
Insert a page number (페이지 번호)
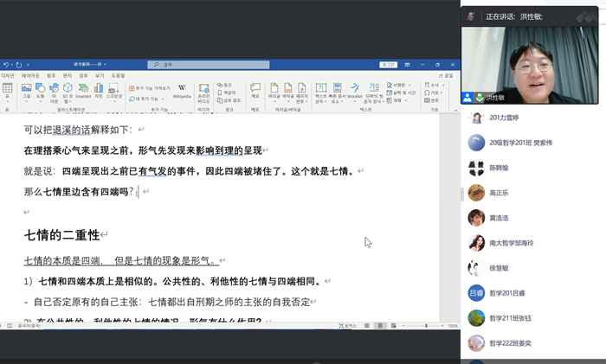pyautogui.click(x=302, y=93)
